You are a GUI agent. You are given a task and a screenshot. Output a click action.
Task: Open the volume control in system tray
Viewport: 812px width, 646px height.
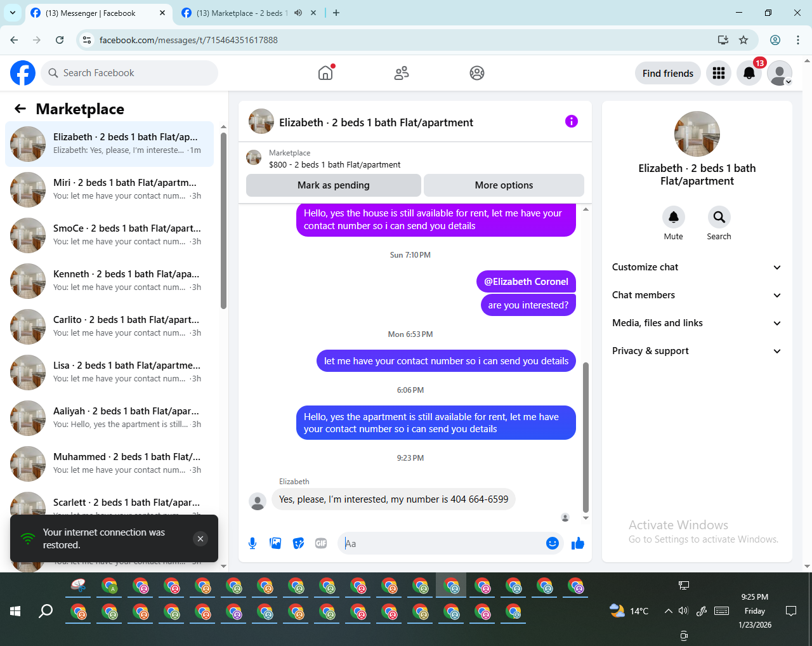683,611
